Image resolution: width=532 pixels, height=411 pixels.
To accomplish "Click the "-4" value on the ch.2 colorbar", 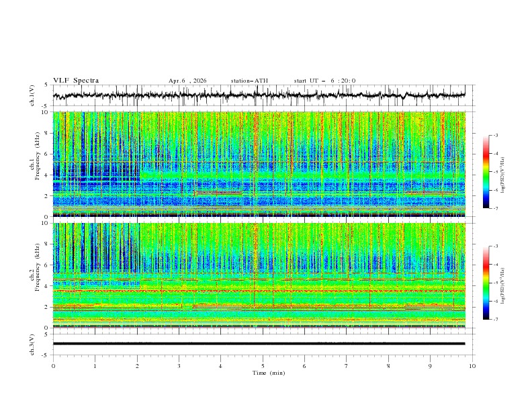I will pyautogui.click(x=495, y=265).
